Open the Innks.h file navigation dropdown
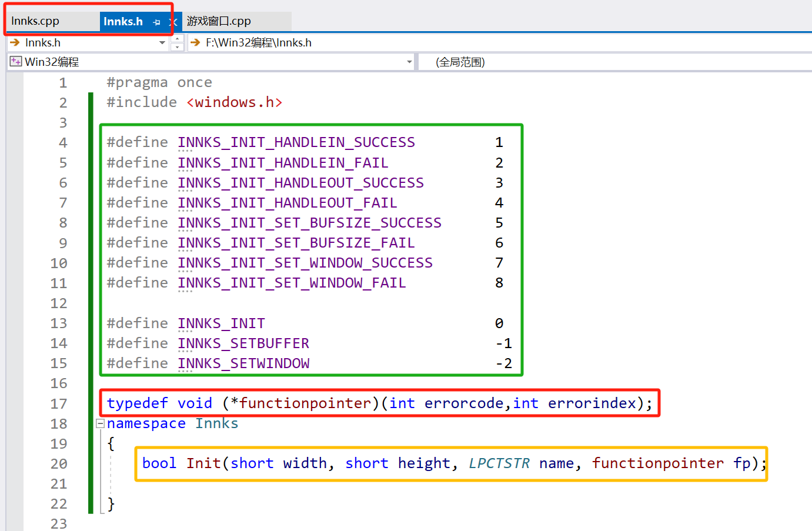The image size is (812, 531). click(162, 43)
